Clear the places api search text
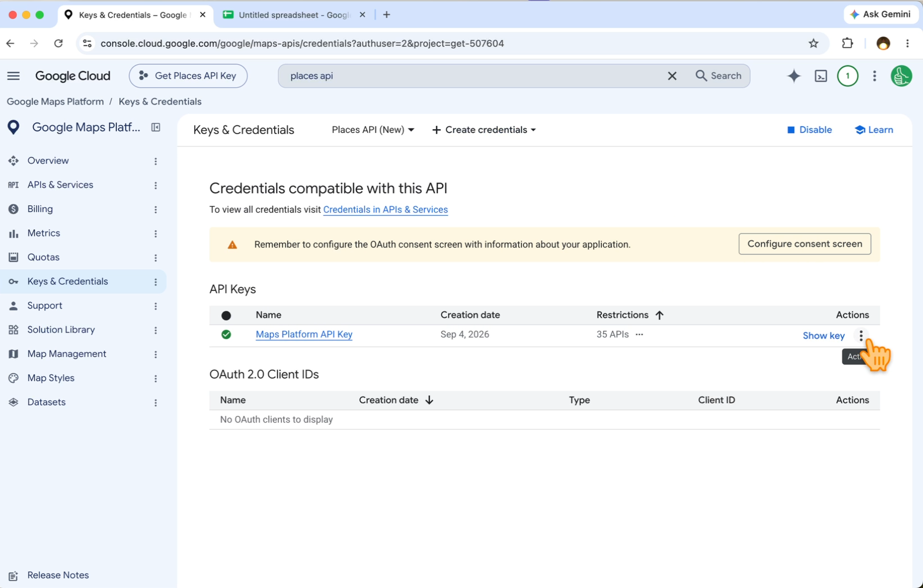 coord(672,76)
